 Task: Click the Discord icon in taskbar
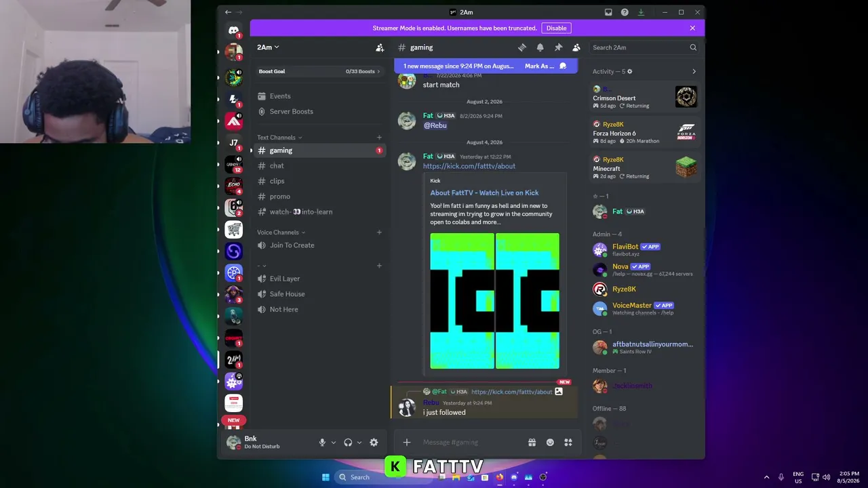pyautogui.click(x=513, y=477)
